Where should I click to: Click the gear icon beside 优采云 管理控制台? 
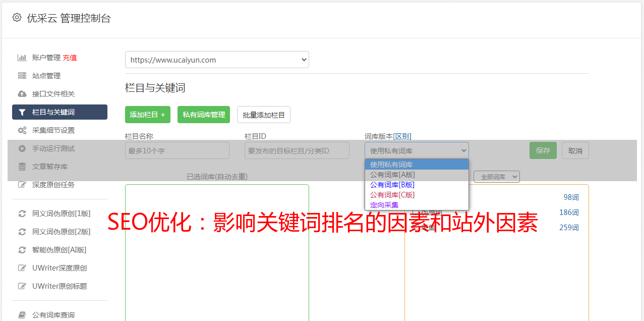pos(17,18)
